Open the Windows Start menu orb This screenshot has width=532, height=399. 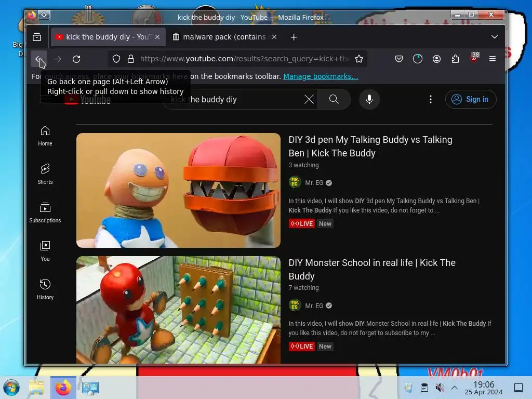[11, 388]
